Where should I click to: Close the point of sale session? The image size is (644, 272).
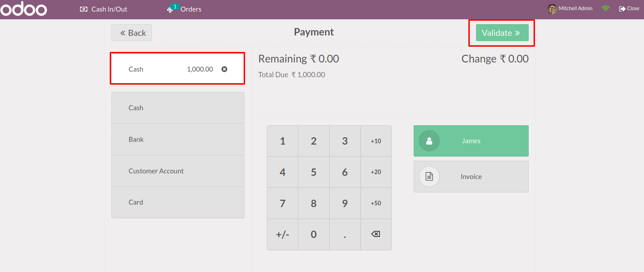pyautogui.click(x=629, y=9)
